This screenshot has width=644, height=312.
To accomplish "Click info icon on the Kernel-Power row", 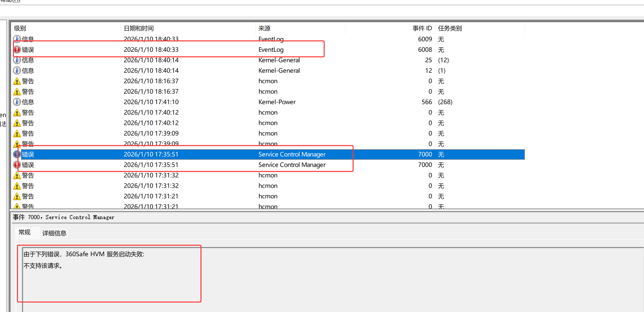I will point(17,102).
